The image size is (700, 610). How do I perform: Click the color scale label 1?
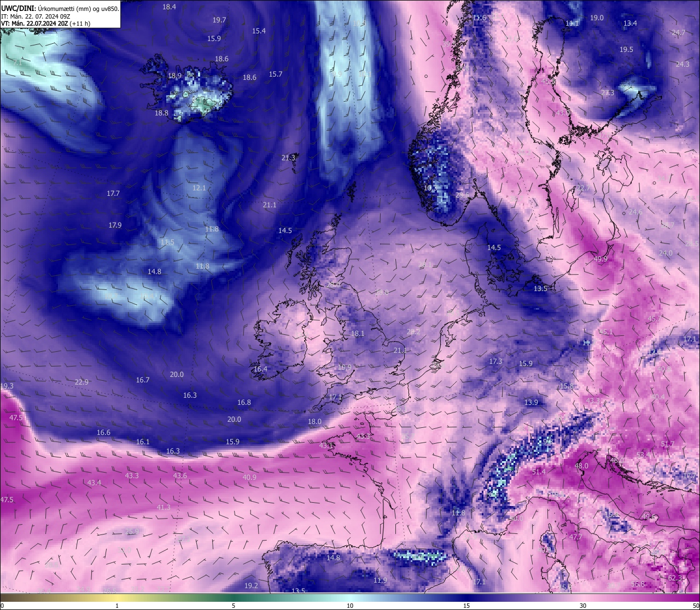click(x=117, y=606)
